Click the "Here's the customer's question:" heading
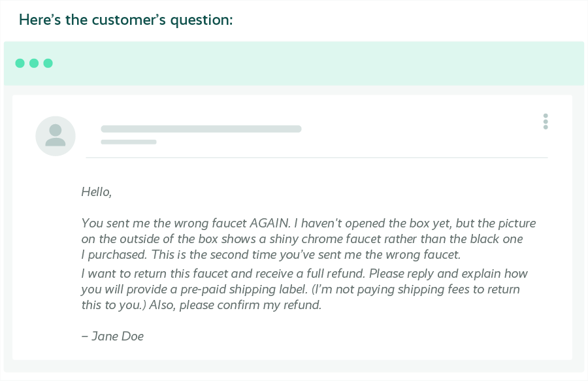588x381 pixels. (x=126, y=20)
